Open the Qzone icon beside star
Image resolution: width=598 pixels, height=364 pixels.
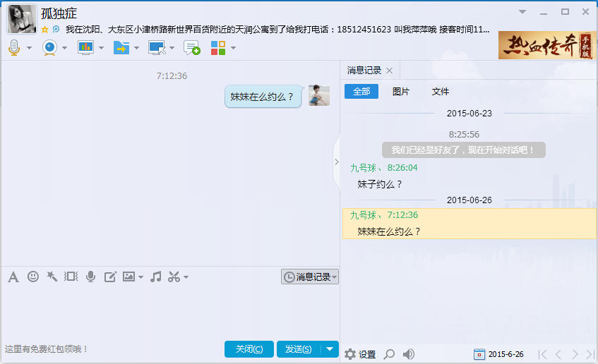tap(56, 30)
